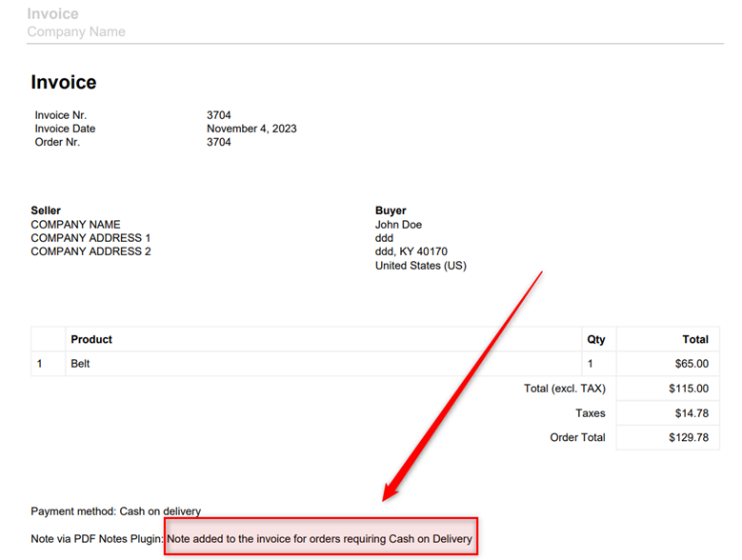
Task: Click the 'Total' column header
Action: [x=695, y=339]
